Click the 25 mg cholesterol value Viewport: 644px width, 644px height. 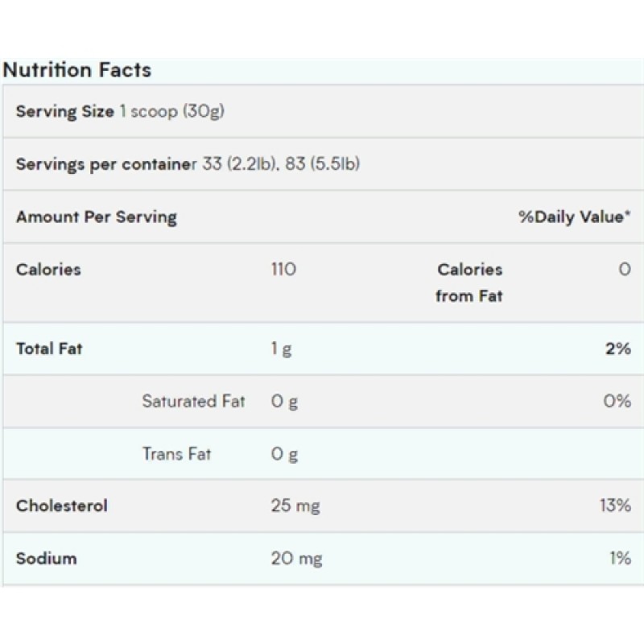295,506
